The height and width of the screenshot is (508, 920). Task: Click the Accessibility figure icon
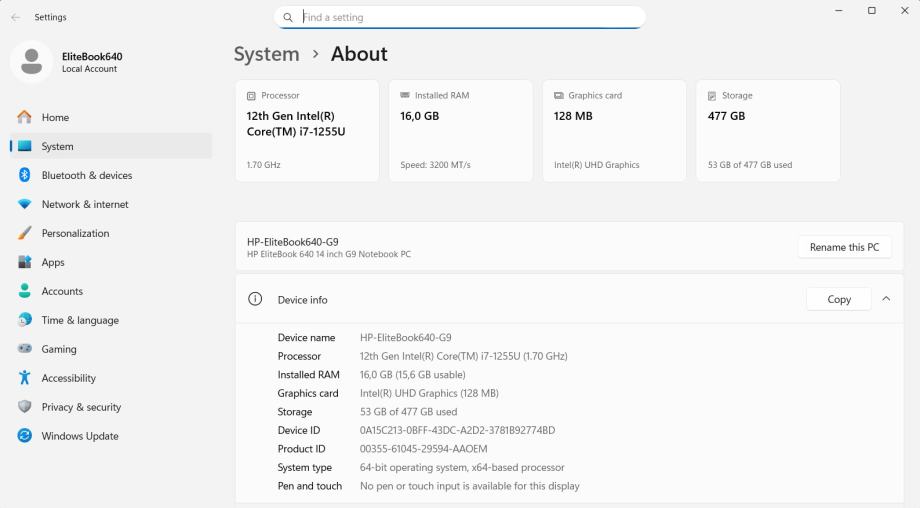(25, 378)
